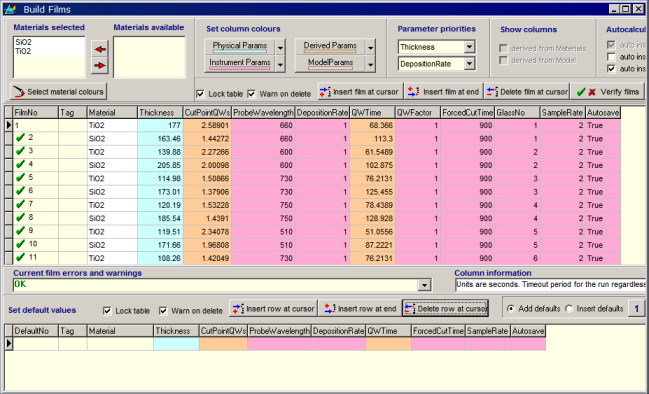Click row selector arrow in defaults table

[9, 344]
